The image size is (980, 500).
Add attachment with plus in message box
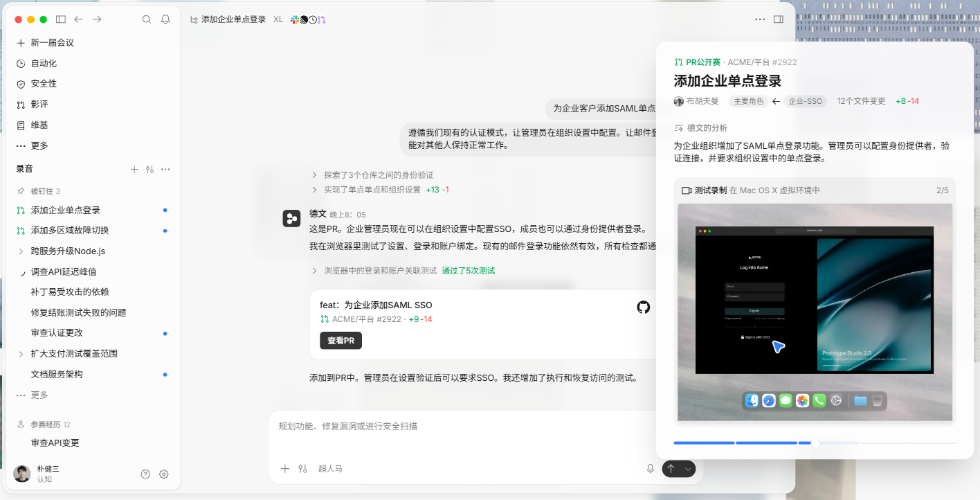click(x=284, y=469)
